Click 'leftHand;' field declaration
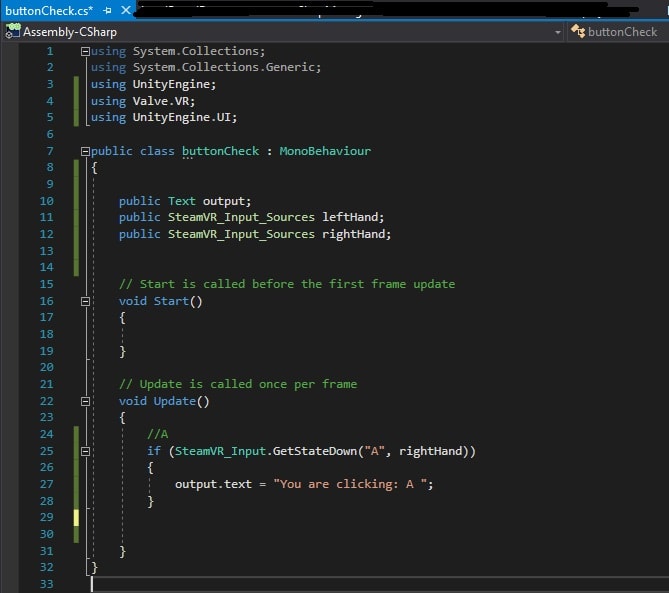Image resolution: width=669 pixels, height=593 pixels. 353,217
